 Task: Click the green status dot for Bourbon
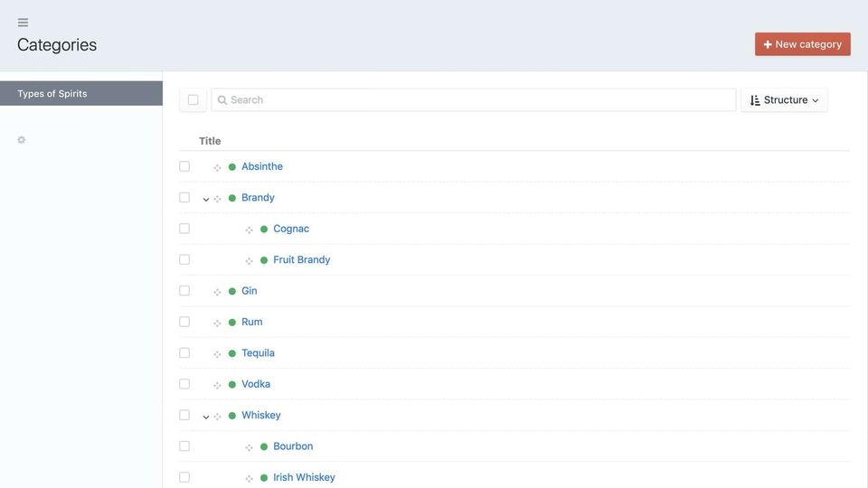click(x=264, y=446)
